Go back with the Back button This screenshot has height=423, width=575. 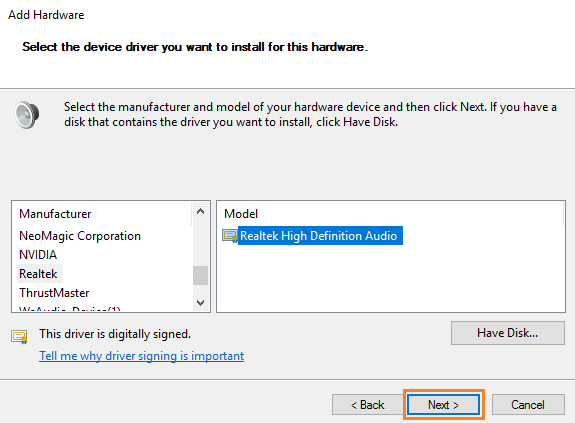(x=367, y=405)
